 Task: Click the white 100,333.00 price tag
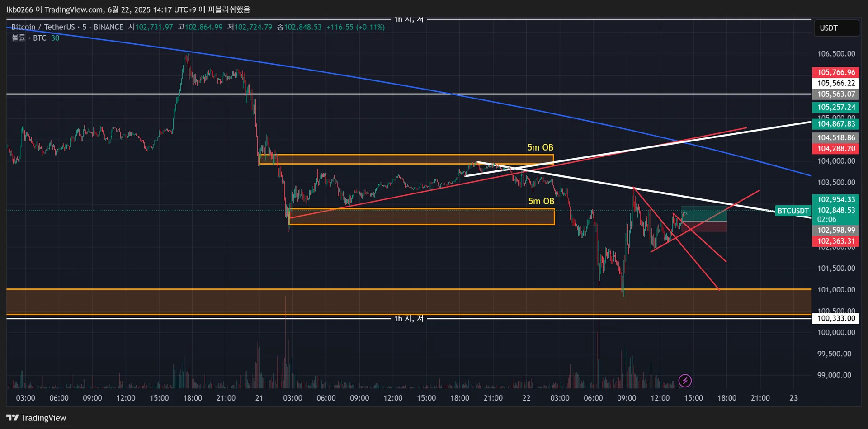tap(835, 318)
